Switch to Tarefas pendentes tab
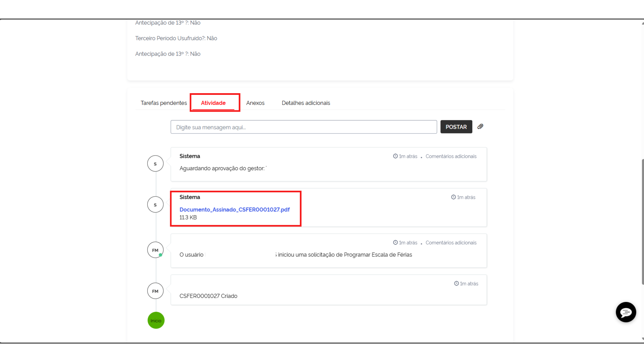Viewport: 644px width, 362px height. tap(164, 103)
